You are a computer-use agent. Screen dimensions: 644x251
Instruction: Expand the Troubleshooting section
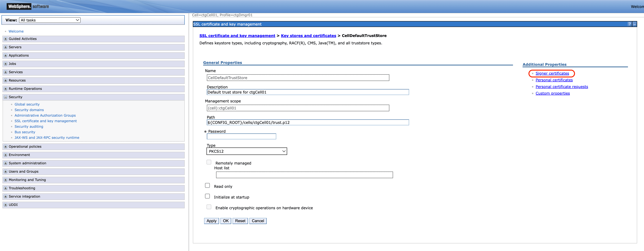6,188
